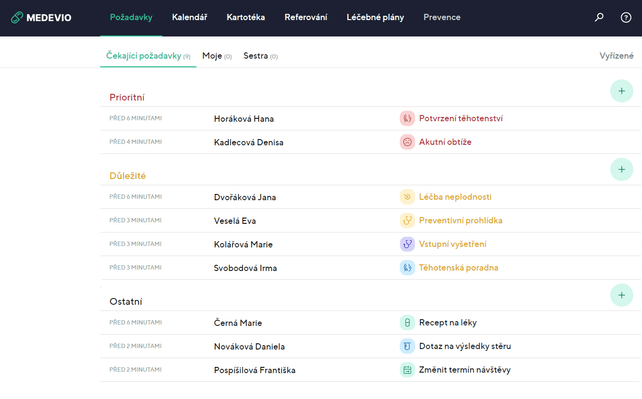This screenshot has height=399, width=642.
Task: Open the Těhotenská poradna request
Action: pos(458,268)
